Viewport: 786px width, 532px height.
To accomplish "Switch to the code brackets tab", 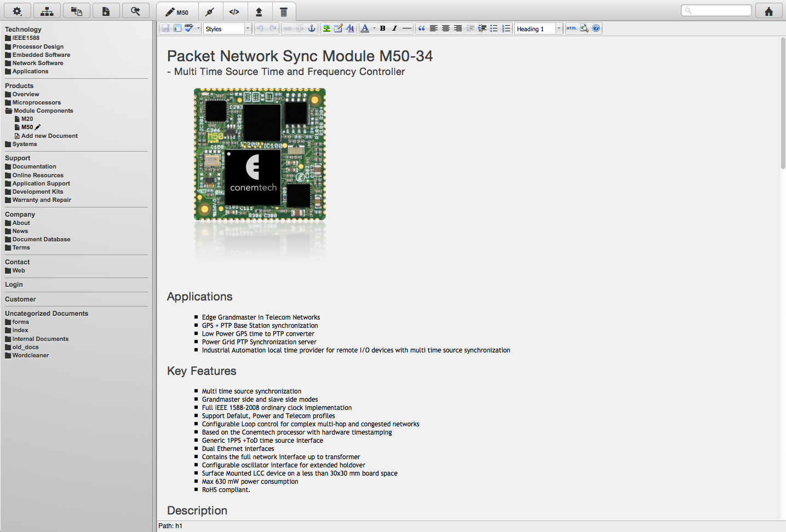I will click(234, 12).
